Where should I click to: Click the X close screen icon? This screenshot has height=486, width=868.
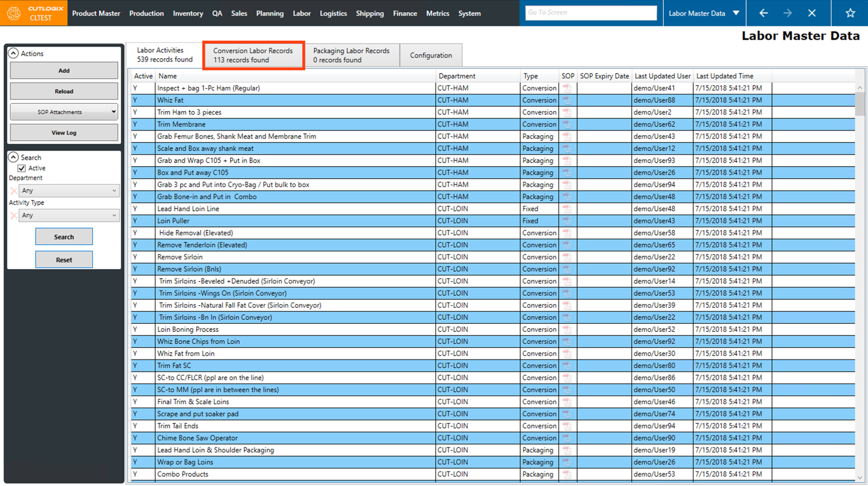812,13
